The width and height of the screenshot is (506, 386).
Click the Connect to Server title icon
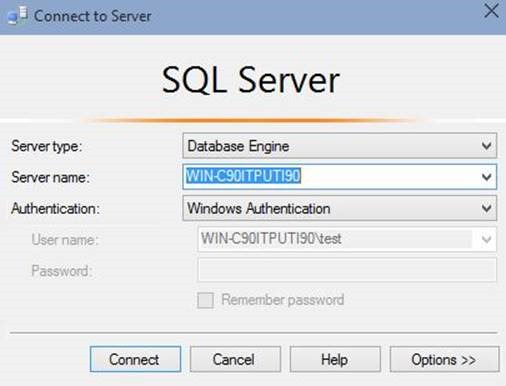pos(17,15)
